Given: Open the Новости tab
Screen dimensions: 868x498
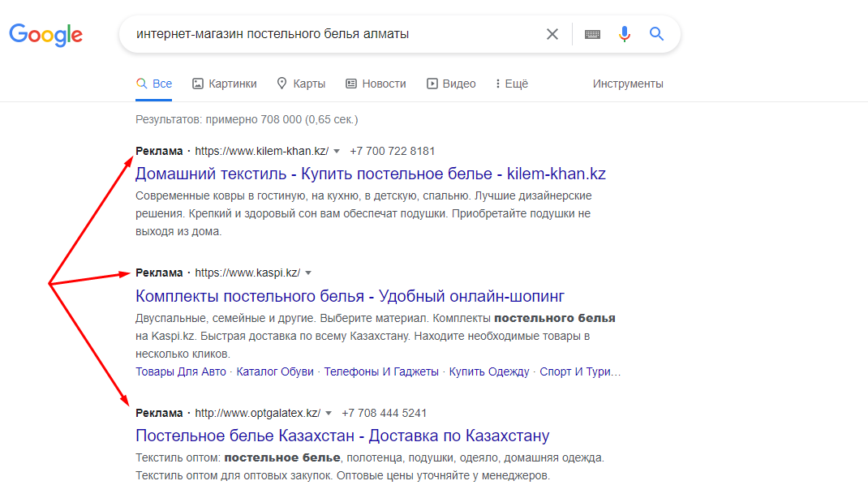Looking at the screenshot, I should 376,84.
